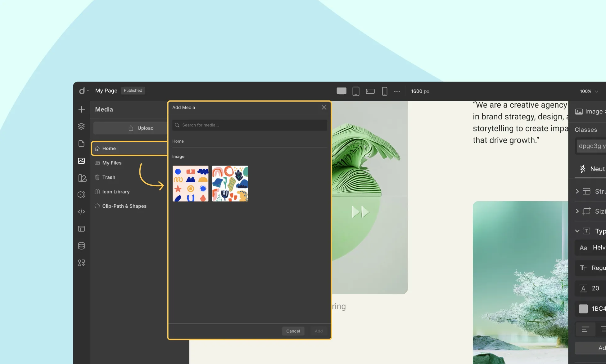Open the apps and integrations icon
The image size is (606, 364).
(x=81, y=263)
